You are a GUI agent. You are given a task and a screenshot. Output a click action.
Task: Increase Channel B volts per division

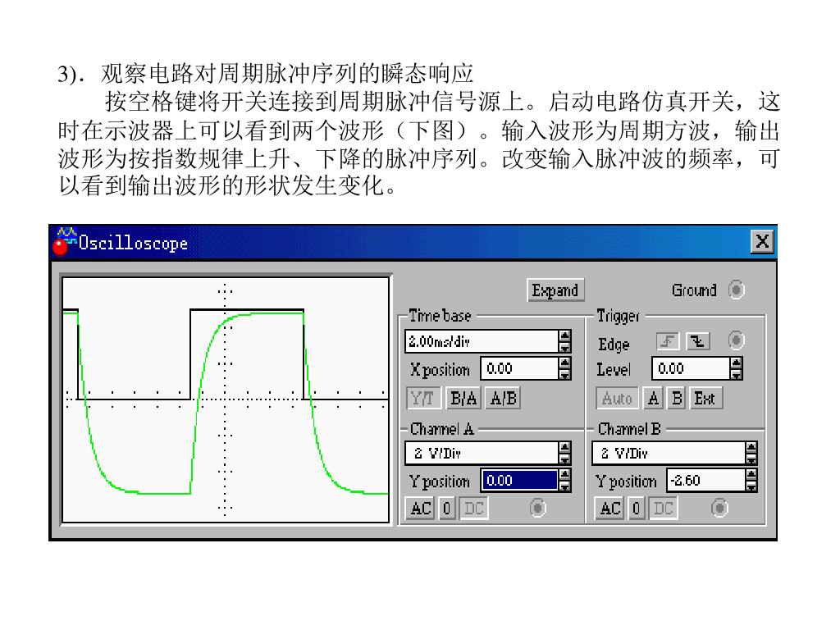(751, 448)
